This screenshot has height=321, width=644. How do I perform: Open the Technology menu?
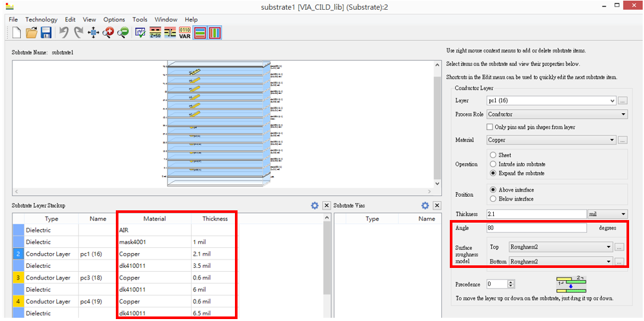pyautogui.click(x=41, y=19)
